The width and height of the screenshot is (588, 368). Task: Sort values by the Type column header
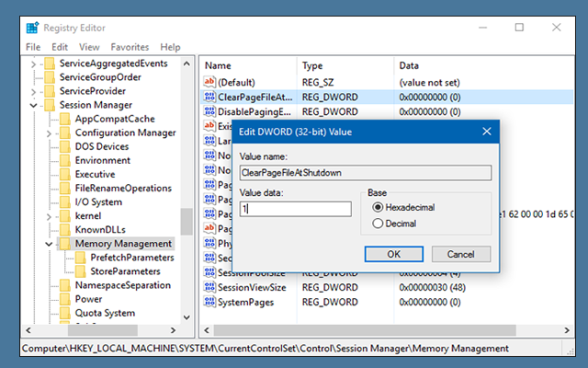312,66
